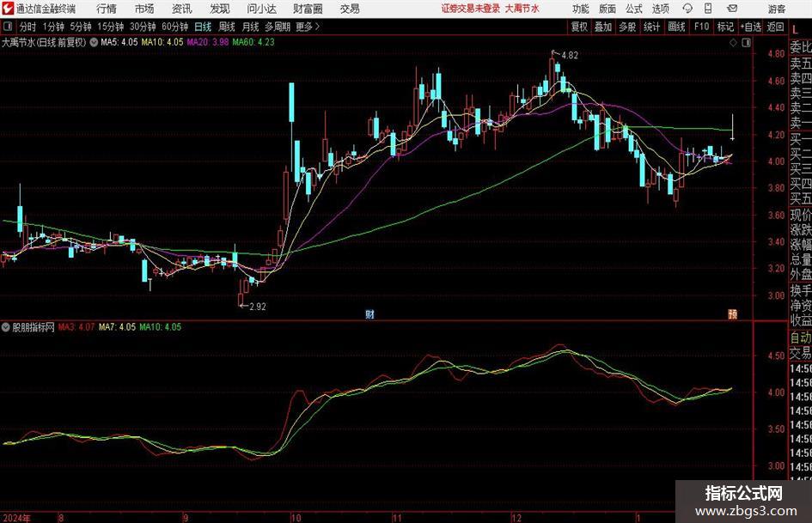The image size is (812, 523).
Task: Open the 发现 menu
Action: (220, 9)
